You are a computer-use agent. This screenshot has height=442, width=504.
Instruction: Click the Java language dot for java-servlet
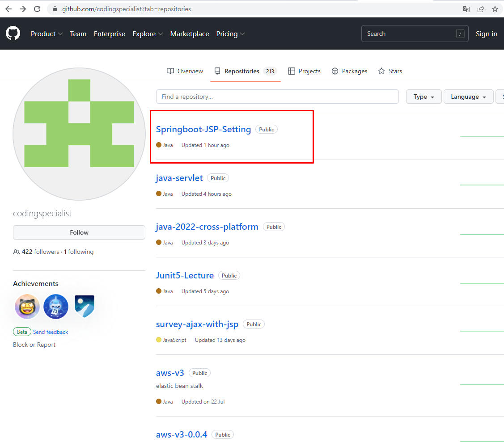158,194
